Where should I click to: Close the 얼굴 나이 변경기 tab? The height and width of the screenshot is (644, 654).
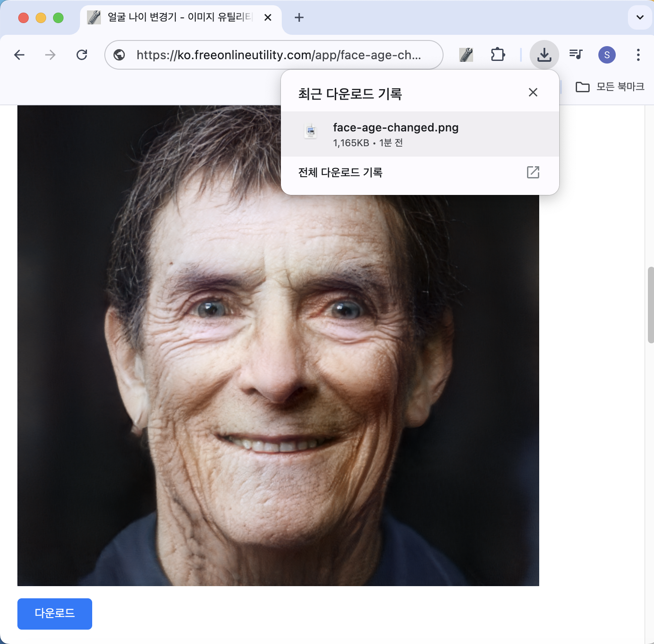coord(268,17)
